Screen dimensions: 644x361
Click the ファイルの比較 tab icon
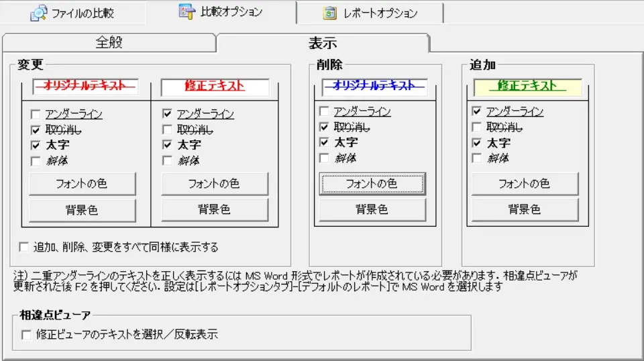[39, 13]
